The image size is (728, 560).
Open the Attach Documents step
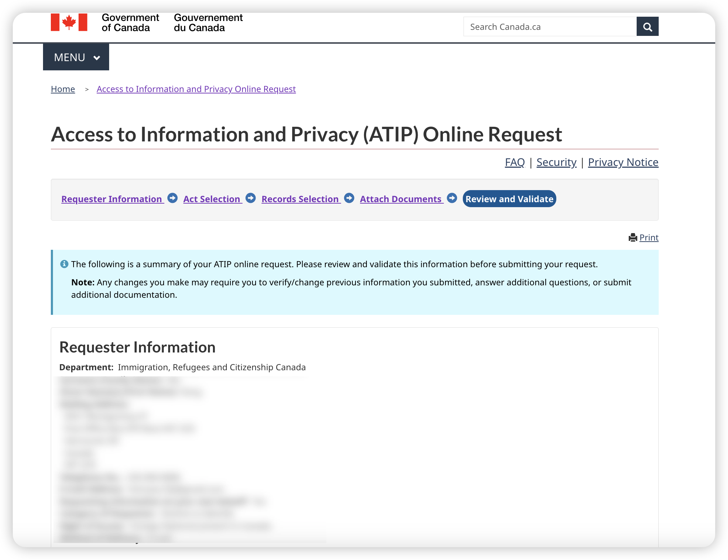tap(402, 199)
